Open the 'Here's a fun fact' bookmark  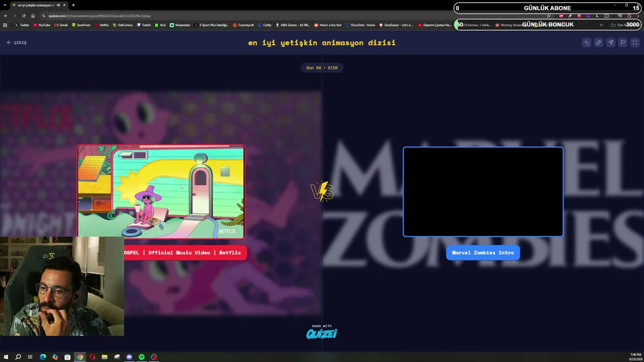(x=328, y=25)
